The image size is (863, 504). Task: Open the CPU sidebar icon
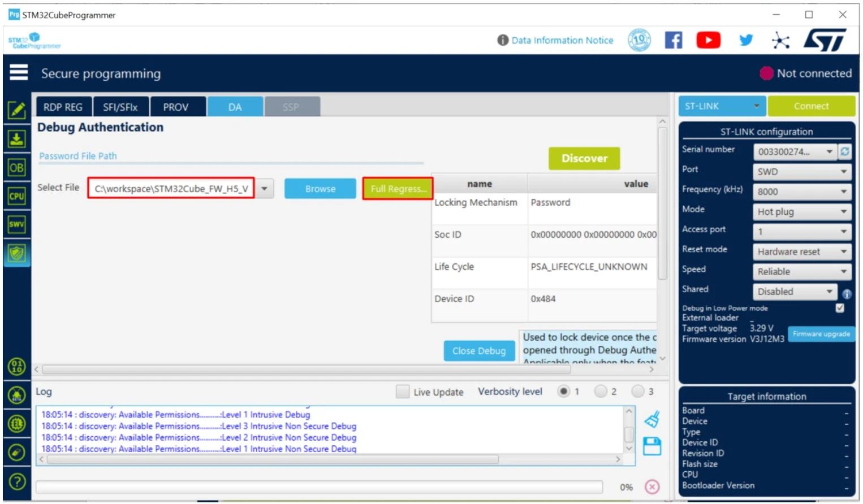(x=16, y=196)
